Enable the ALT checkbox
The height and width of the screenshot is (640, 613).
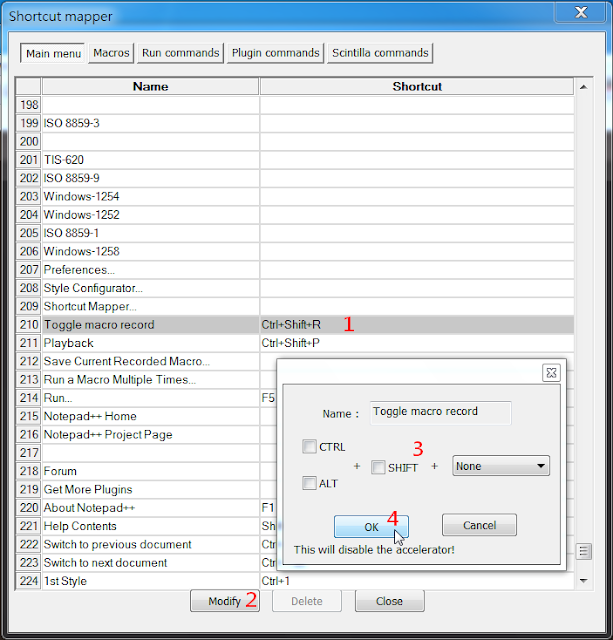point(309,483)
